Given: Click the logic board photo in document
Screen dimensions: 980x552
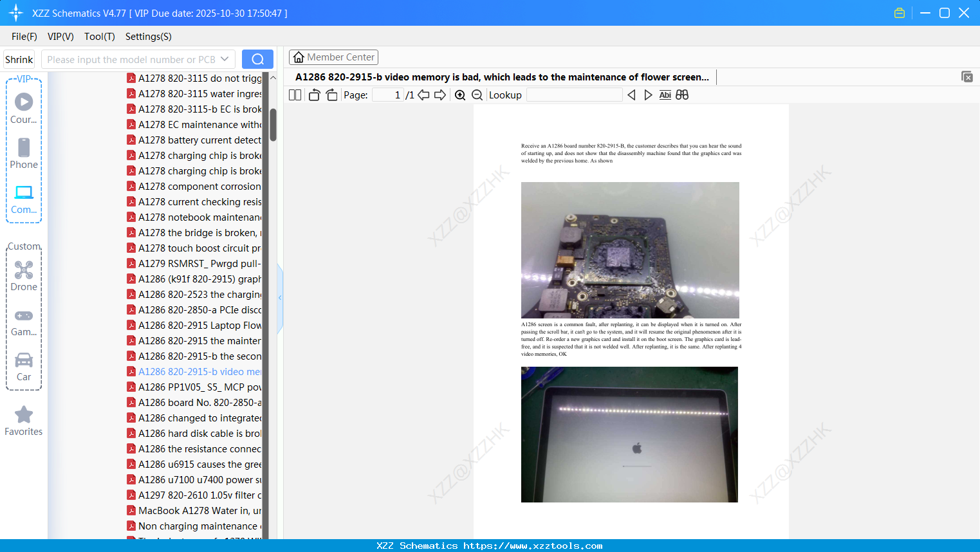Looking at the screenshot, I should (630, 250).
